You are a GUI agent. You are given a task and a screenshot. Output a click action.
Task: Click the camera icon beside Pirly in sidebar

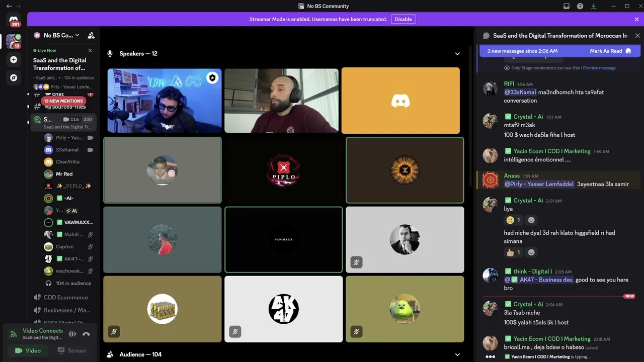pos(91,138)
